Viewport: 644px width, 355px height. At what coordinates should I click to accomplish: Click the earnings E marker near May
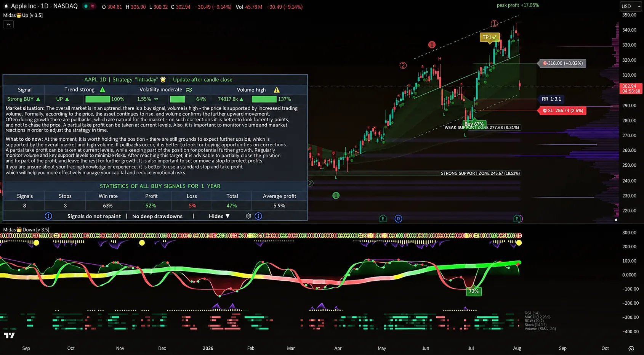tap(383, 218)
